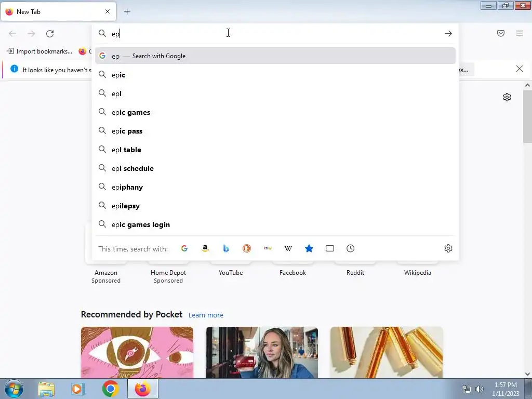Open the Firefox application menu
The image size is (532, 399).
point(520,33)
